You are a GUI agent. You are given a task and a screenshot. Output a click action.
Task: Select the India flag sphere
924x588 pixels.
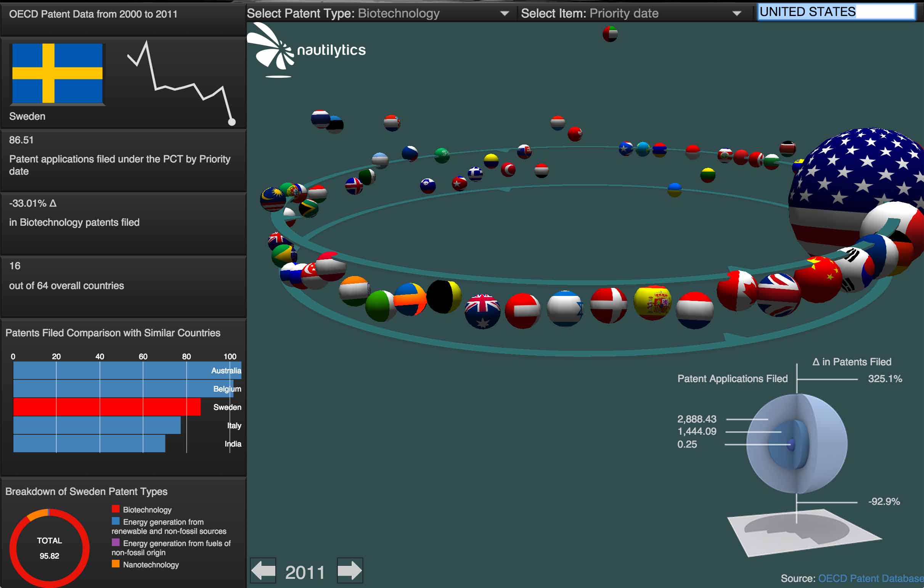click(354, 291)
